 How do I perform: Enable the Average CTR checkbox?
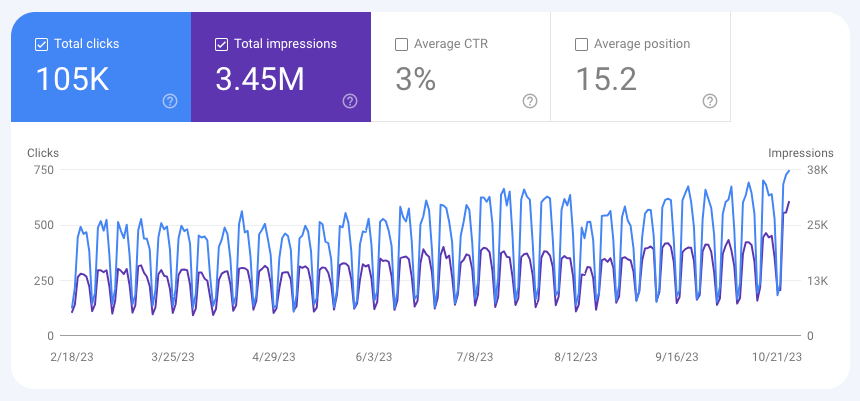[x=401, y=44]
